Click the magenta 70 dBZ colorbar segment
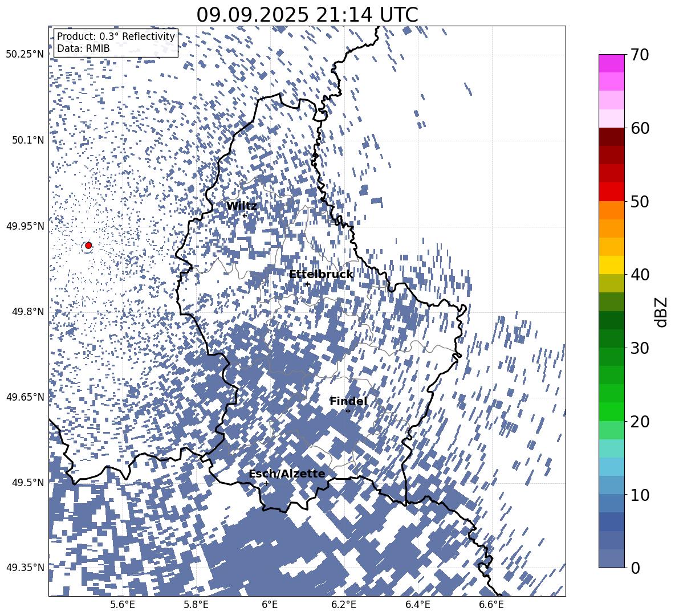The image size is (675, 616). (611, 63)
